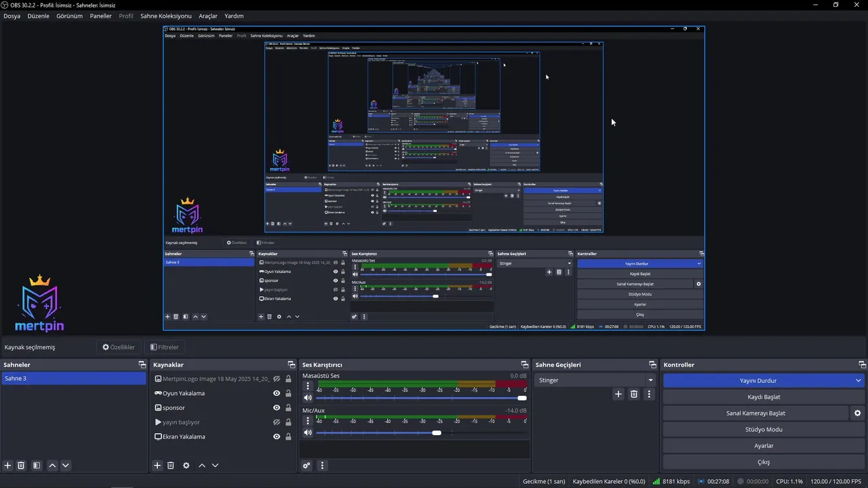Show the MertpinLogo Image source
The image size is (868, 488).
click(x=277, y=379)
